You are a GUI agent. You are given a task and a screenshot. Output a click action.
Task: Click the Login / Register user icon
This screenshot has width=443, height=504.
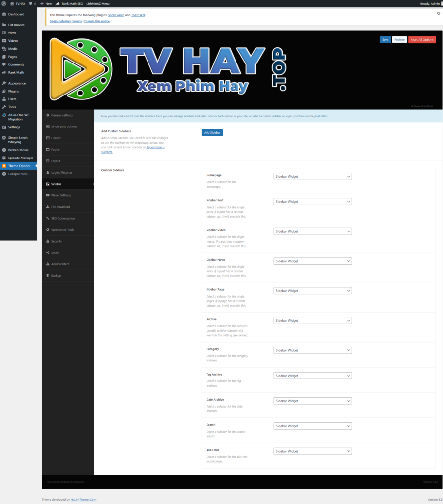pyautogui.click(x=48, y=173)
